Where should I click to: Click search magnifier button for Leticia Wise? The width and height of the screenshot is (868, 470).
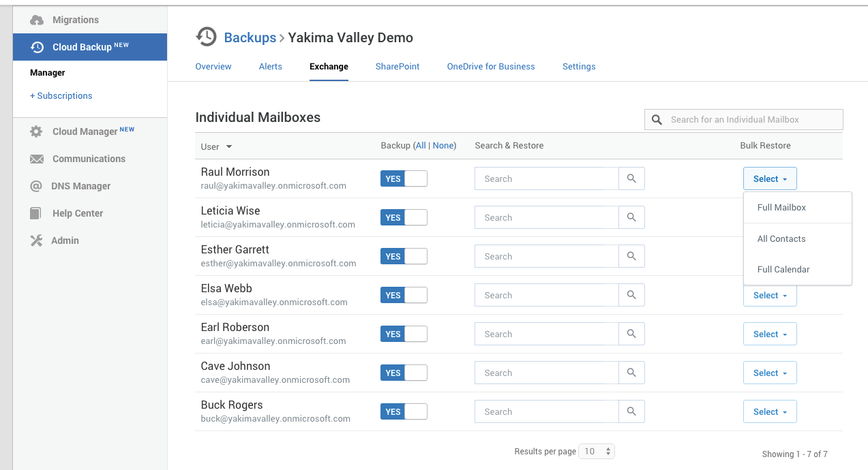pos(631,217)
